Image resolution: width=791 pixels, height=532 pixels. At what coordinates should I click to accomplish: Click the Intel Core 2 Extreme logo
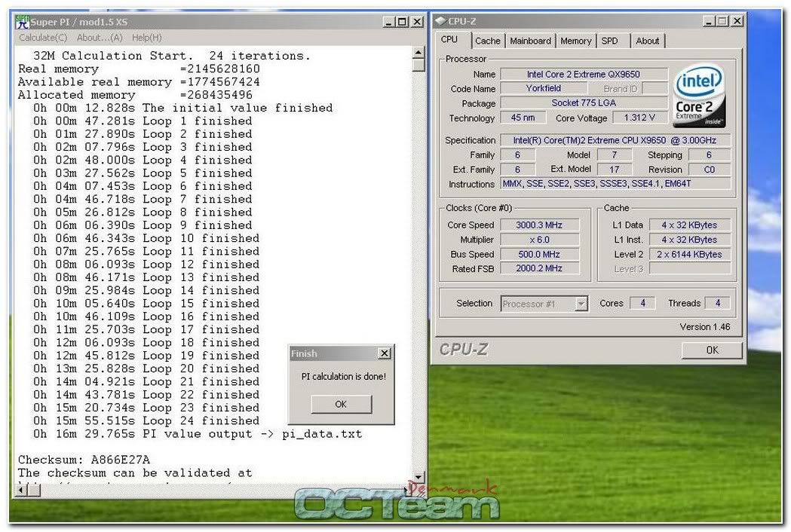pos(699,96)
